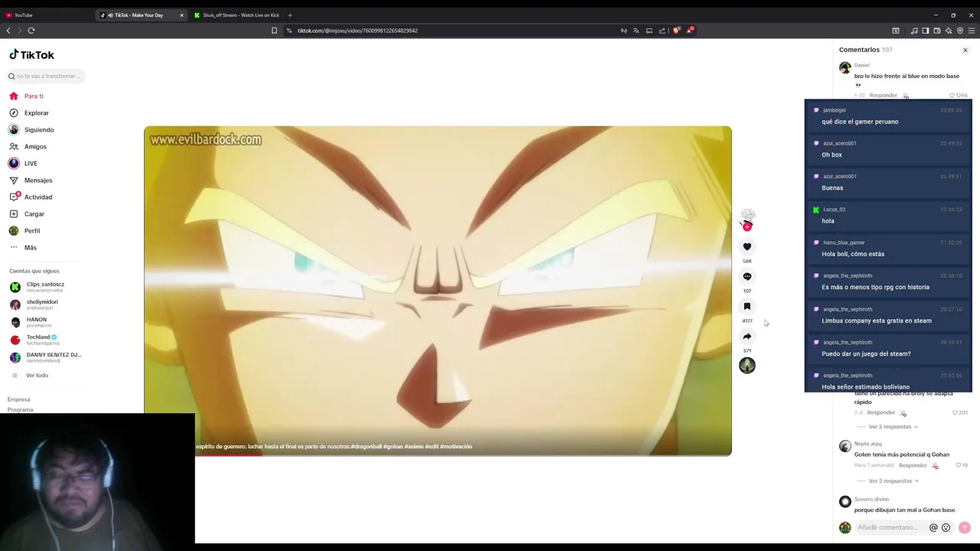Share the video with the arrow icon
This screenshot has height=551, width=980.
[x=747, y=337]
